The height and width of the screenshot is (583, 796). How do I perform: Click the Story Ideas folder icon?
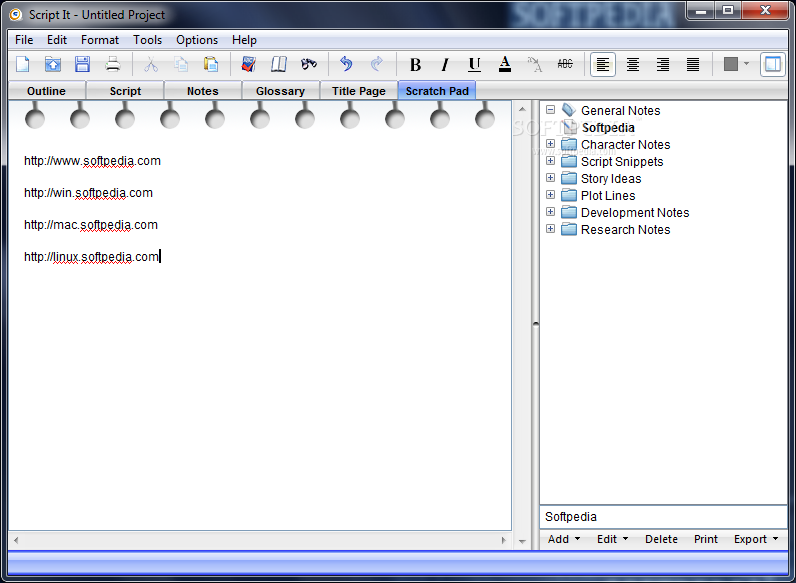pos(569,178)
